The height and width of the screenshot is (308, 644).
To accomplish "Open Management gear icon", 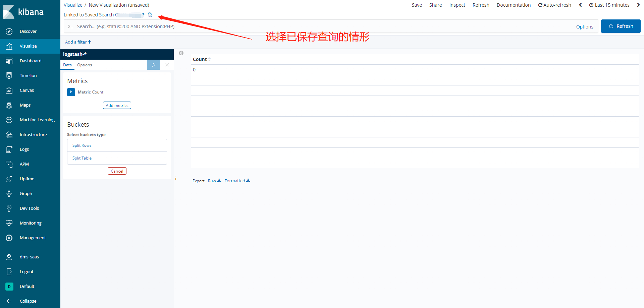I will [9, 238].
